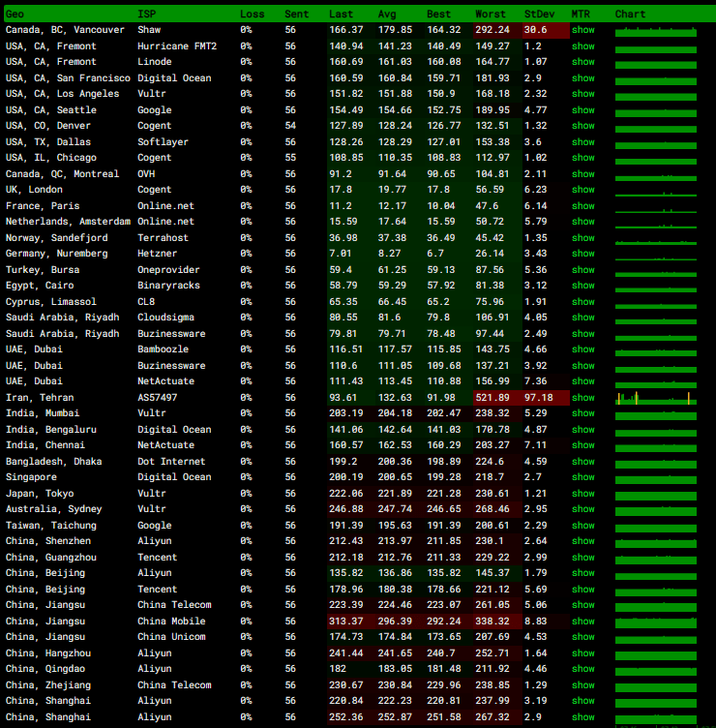Click show link in San Francisco row
The image size is (716, 728).
pos(582,78)
